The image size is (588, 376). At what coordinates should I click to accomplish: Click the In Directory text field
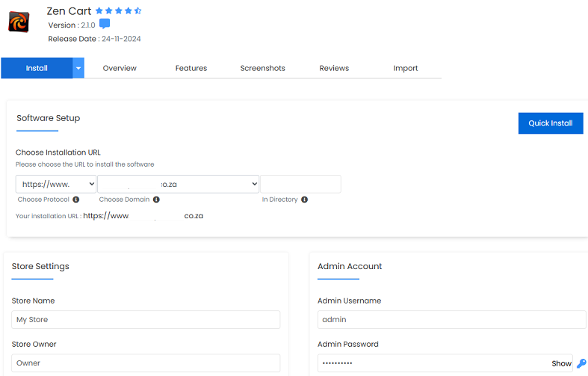tap(301, 184)
